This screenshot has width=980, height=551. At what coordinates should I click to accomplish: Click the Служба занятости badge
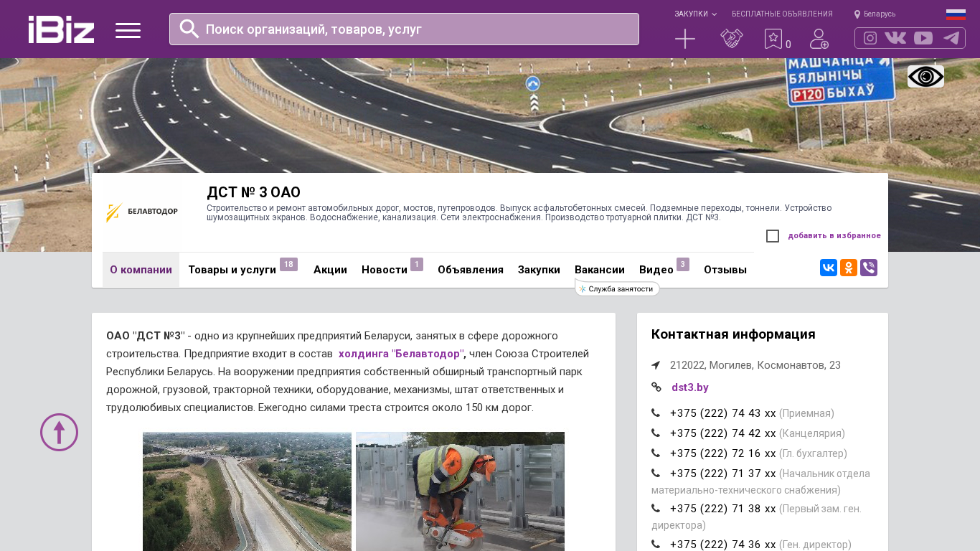coord(617,288)
